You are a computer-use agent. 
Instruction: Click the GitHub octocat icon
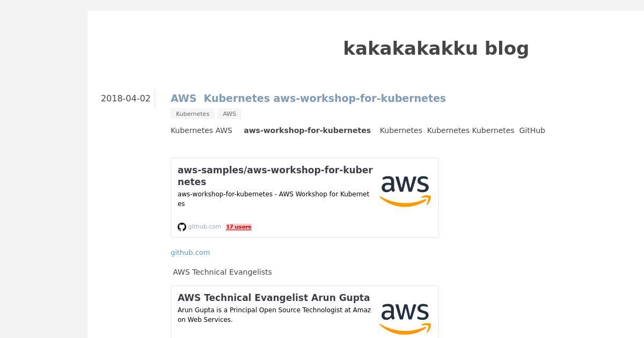[182, 227]
